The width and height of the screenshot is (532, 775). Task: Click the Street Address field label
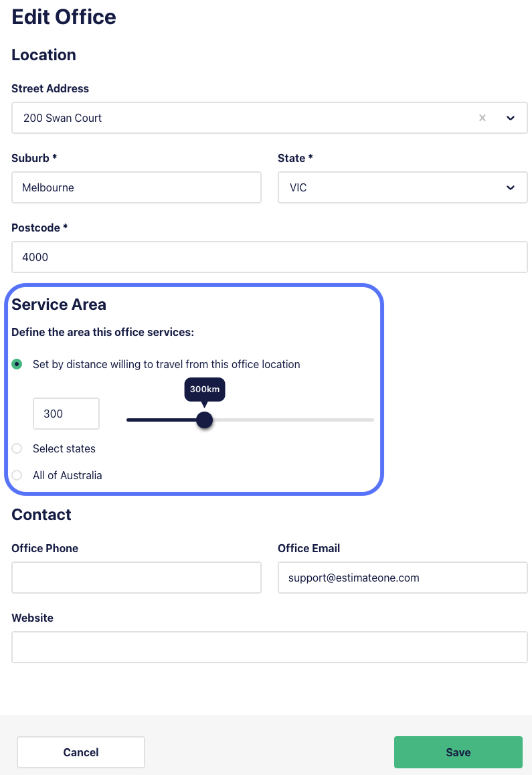[x=50, y=88]
